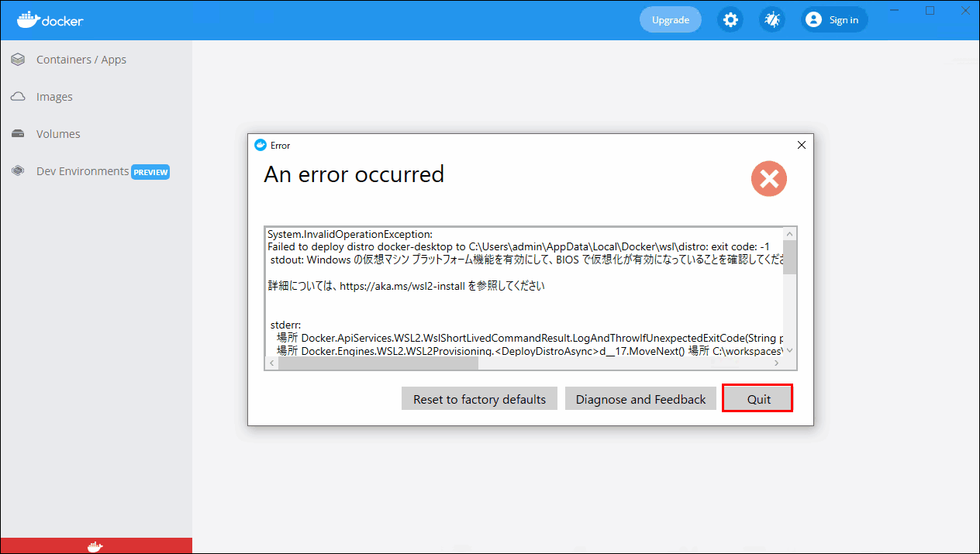Click the https://aka.ms/wsl2-install text
Image resolution: width=980 pixels, height=554 pixels.
click(x=402, y=285)
